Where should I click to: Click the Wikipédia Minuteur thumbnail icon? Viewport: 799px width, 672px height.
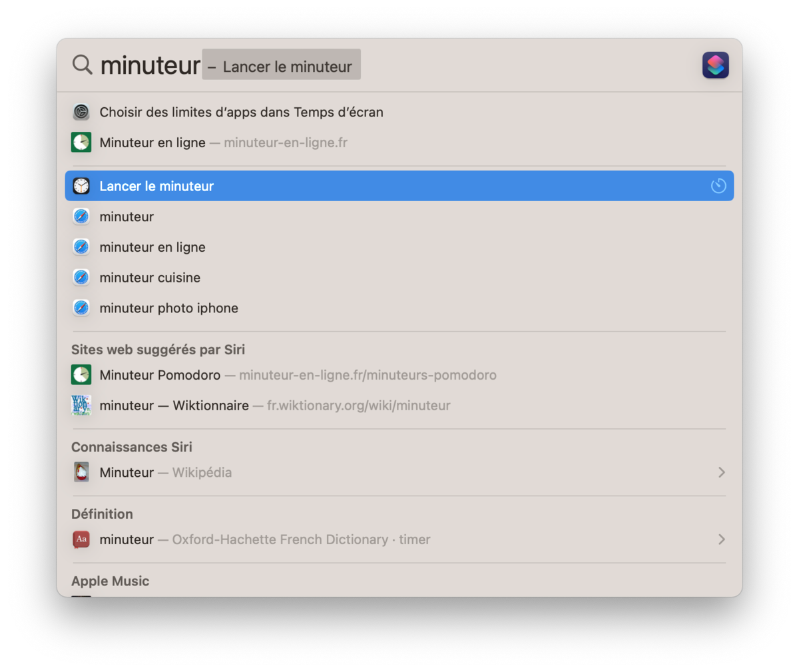(x=81, y=472)
